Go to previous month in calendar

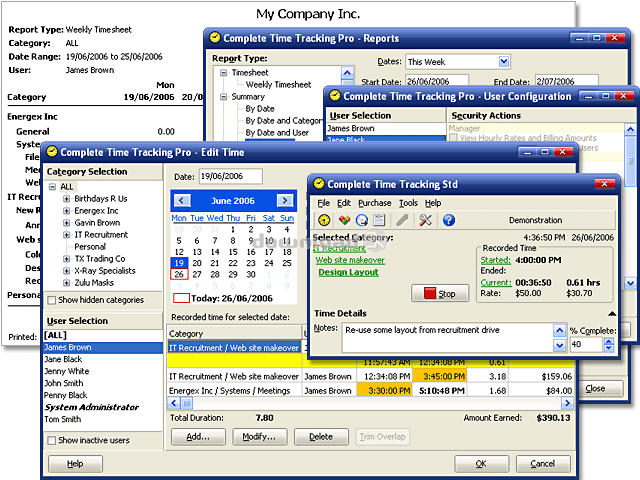180,200
